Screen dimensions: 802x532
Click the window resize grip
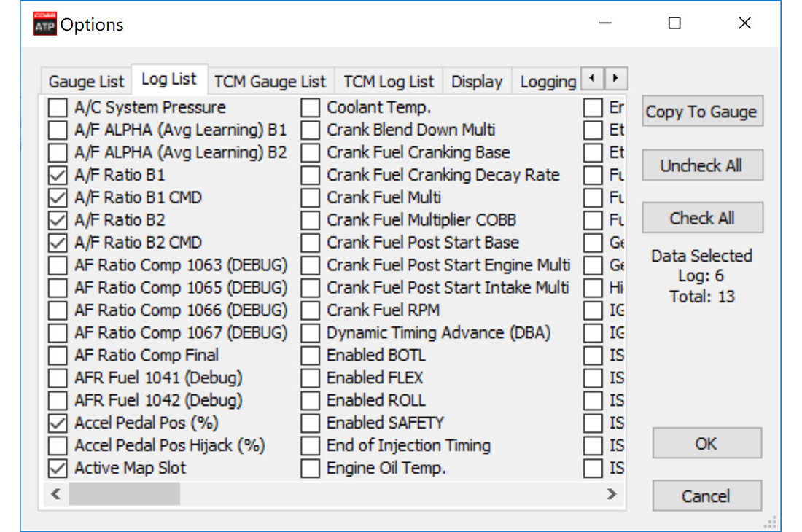(x=771, y=522)
